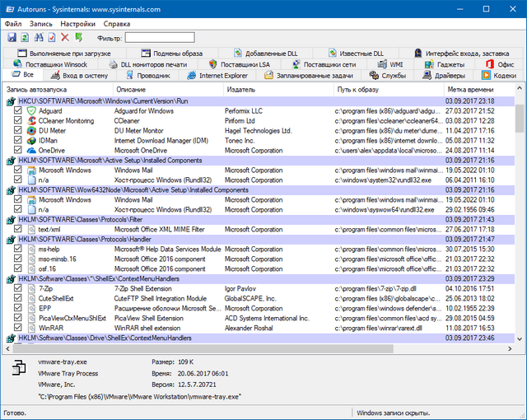The image size is (527, 420).
Task: Click into the Фильтр text field
Action: pyautogui.click(x=159, y=38)
